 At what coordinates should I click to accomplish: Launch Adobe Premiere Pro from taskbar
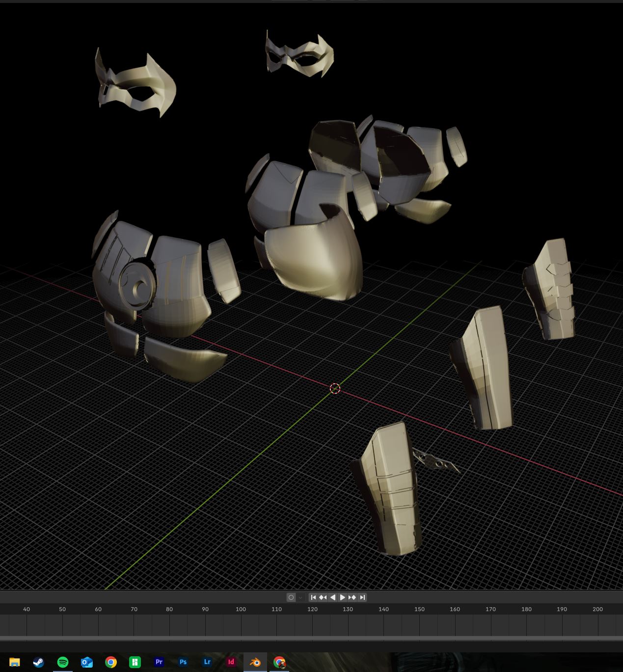point(159,662)
